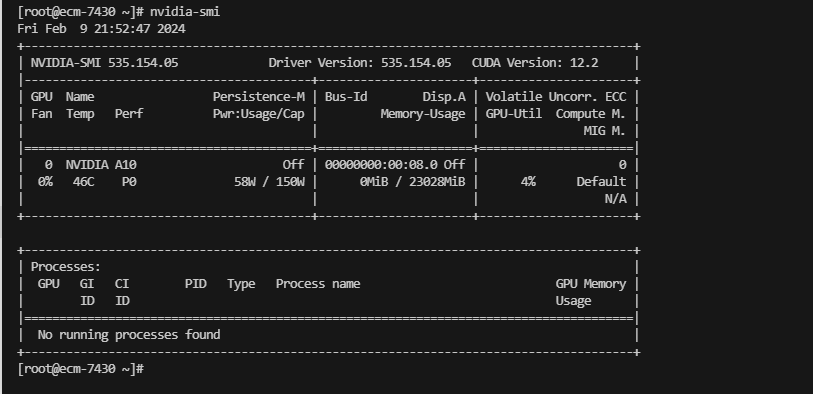Click the Driver Version 535.154.05 text
This screenshot has height=394, width=813.
(360, 63)
